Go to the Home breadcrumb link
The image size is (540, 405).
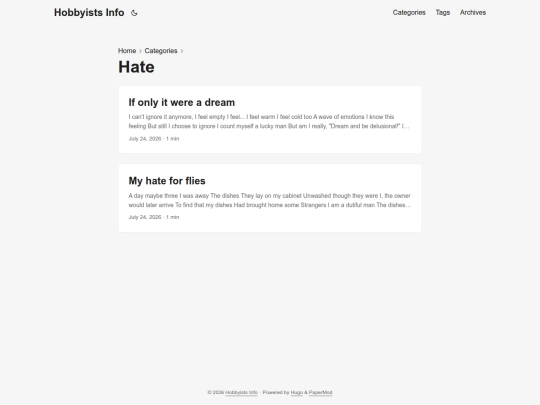[x=127, y=51]
